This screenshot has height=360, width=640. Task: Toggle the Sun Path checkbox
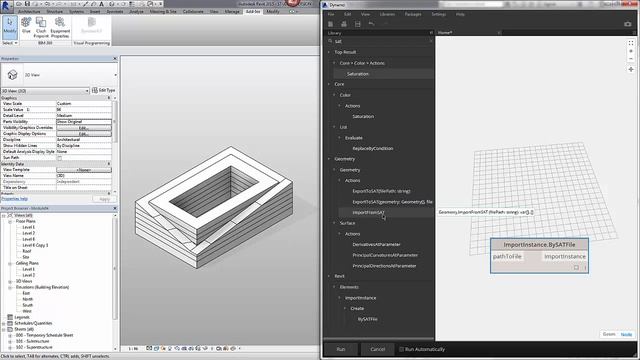(x=60, y=158)
